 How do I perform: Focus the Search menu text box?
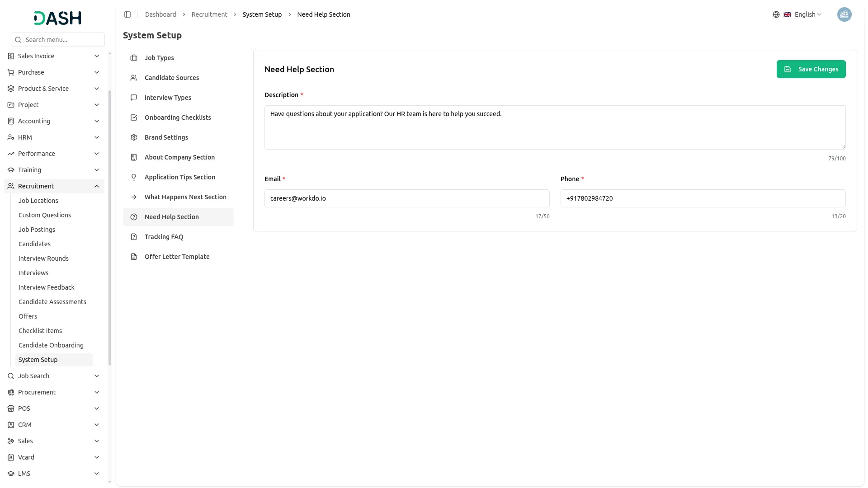pyautogui.click(x=62, y=40)
